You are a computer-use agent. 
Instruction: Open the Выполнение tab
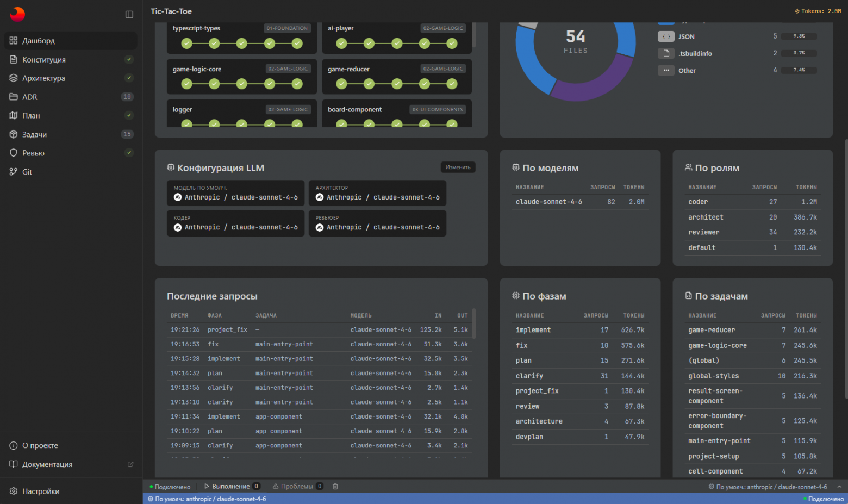click(231, 487)
